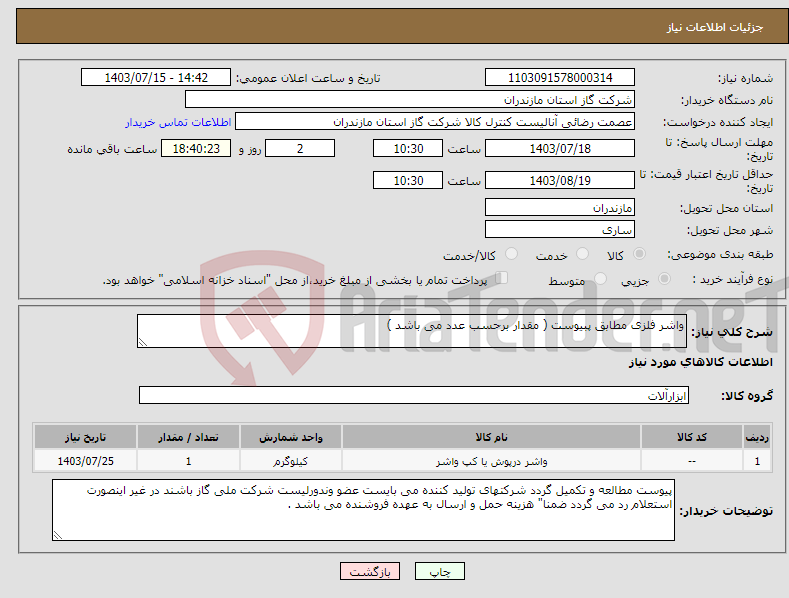This screenshot has height=598, width=789.
Task: Click the کد کالا column header
Action: click(692, 437)
